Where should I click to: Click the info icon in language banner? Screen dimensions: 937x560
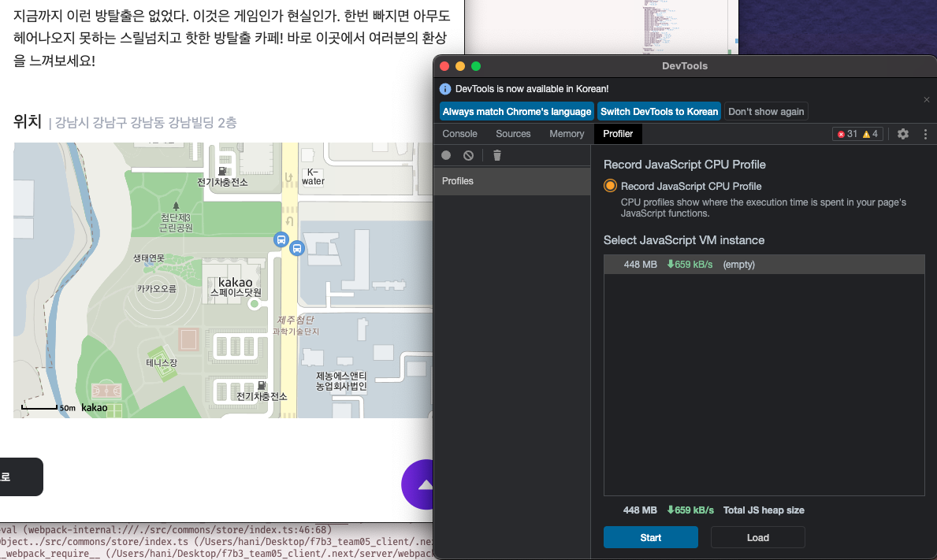pyautogui.click(x=445, y=89)
